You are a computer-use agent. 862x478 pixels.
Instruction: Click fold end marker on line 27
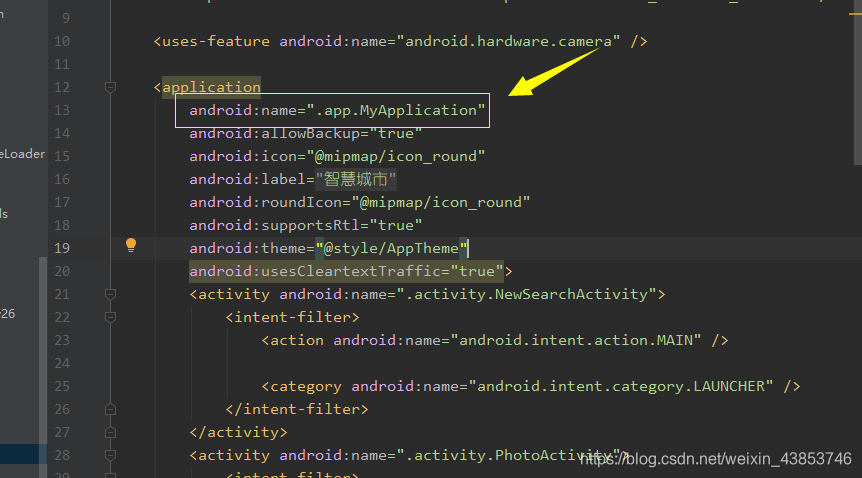click(110, 432)
